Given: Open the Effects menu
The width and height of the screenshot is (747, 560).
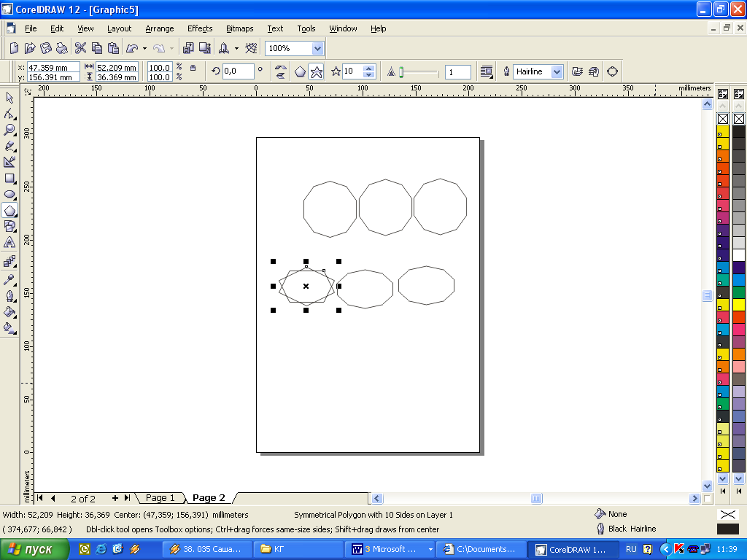Looking at the screenshot, I should click(x=200, y=28).
